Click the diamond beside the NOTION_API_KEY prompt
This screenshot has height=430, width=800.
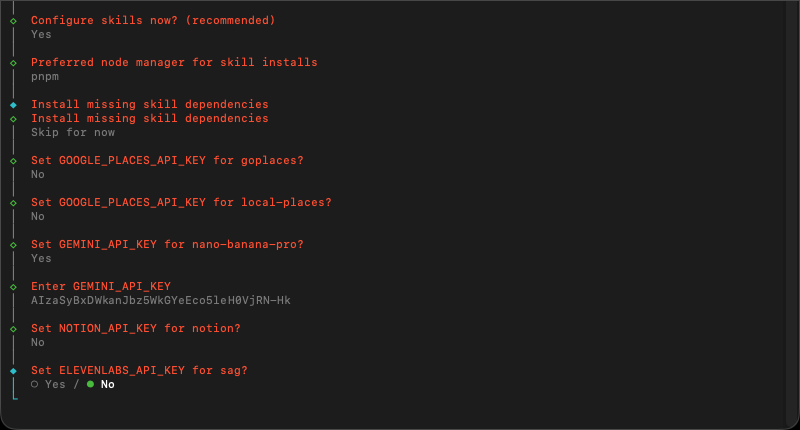[13, 328]
